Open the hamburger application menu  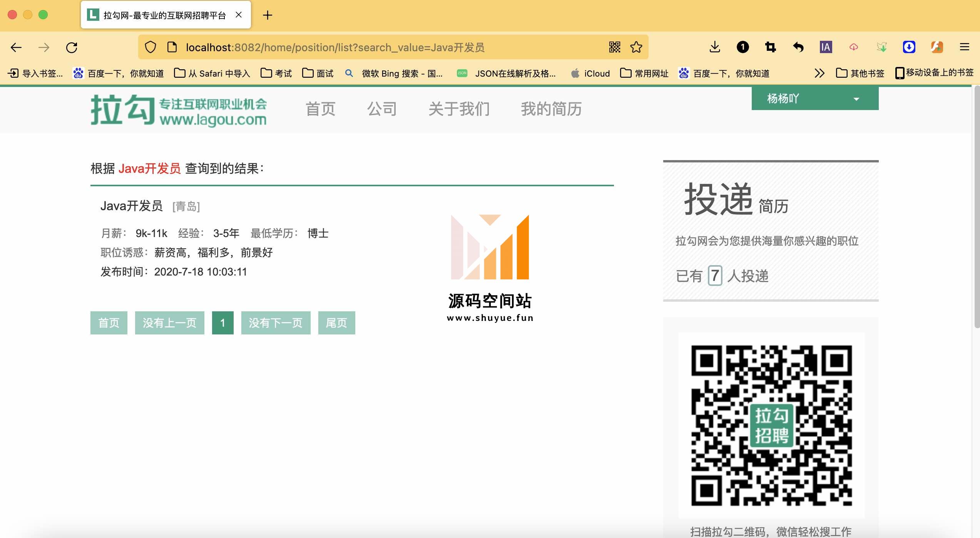tap(964, 47)
